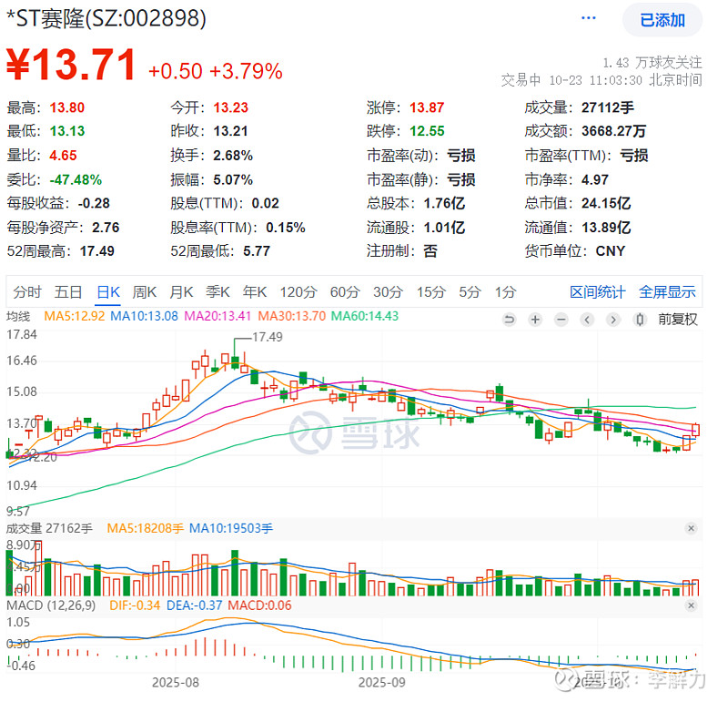Click the MA60:14.43 moving average label
This screenshot has width=728, height=702.
[x=365, y=316]
